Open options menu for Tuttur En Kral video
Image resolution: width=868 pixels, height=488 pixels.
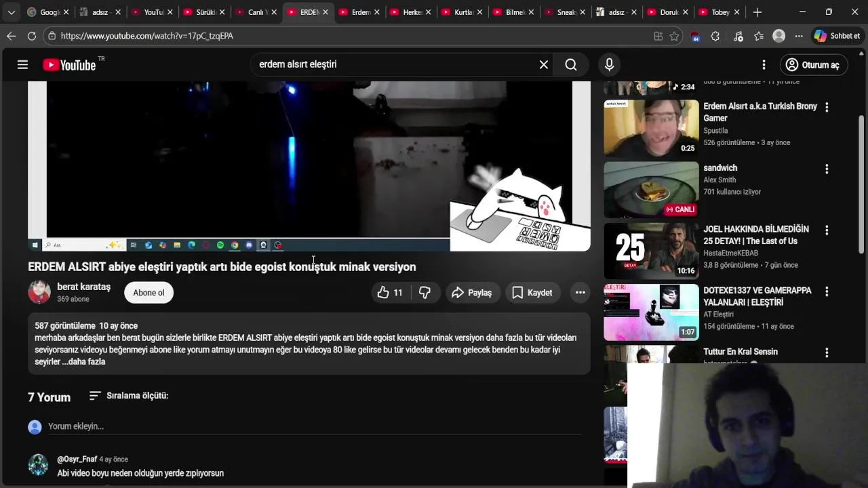(x=826, y=352)
